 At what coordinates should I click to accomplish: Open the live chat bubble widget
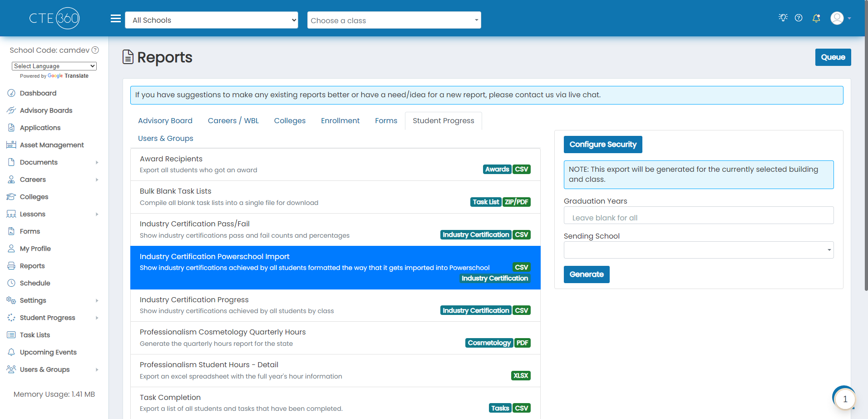[844, 398]
